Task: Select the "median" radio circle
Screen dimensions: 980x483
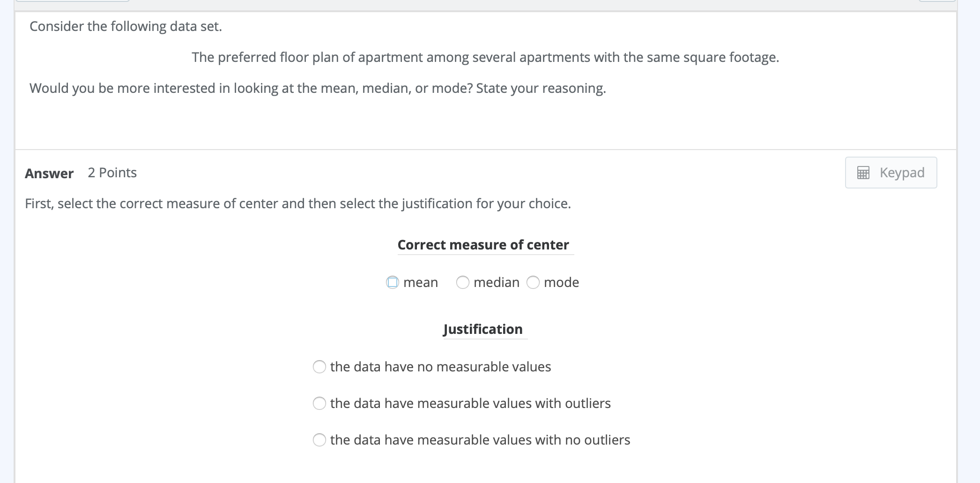Action: 463,282
